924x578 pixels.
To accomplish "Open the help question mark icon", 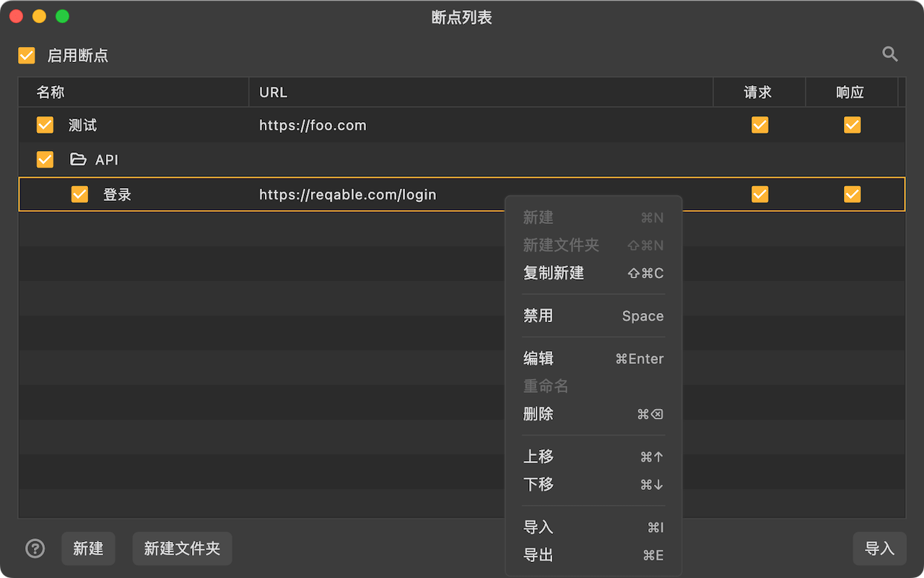I will pos(35,549).
